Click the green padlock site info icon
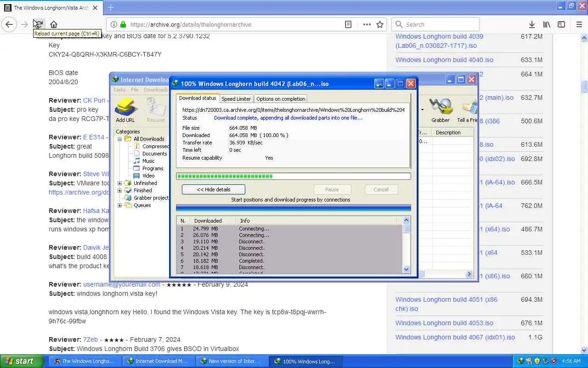 (123, 24)
